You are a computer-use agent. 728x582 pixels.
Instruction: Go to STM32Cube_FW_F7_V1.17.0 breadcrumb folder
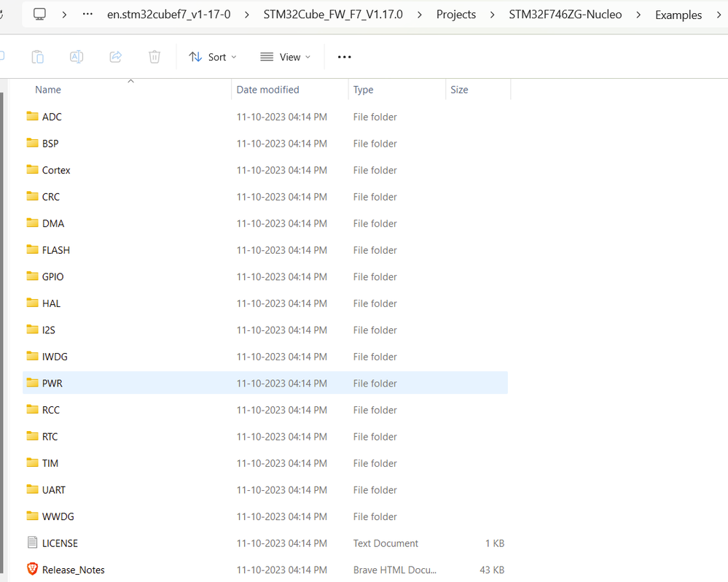[333, 15]
